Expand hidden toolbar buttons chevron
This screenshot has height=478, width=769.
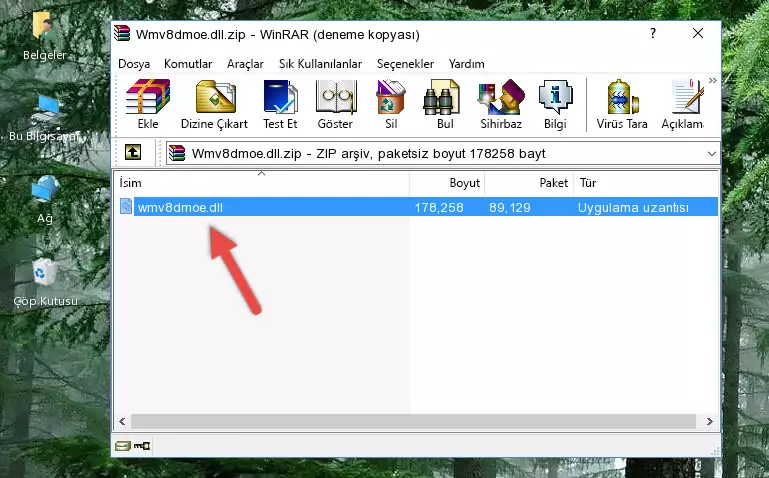point(713,80)
